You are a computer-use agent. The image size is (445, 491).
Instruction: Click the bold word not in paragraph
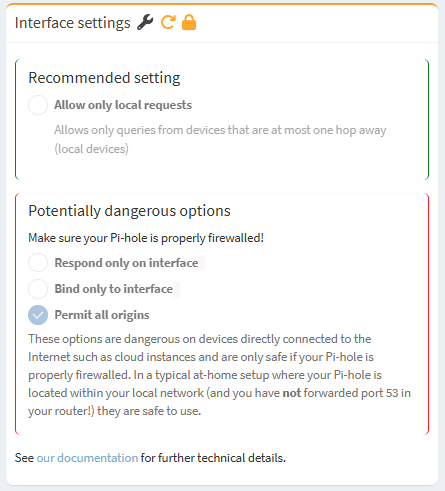292,393
